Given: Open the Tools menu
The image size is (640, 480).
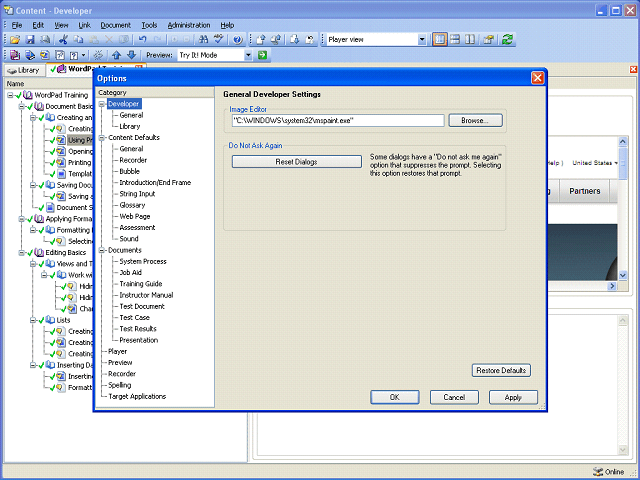Looking at the screenshot, I should [x=149, y=25].
